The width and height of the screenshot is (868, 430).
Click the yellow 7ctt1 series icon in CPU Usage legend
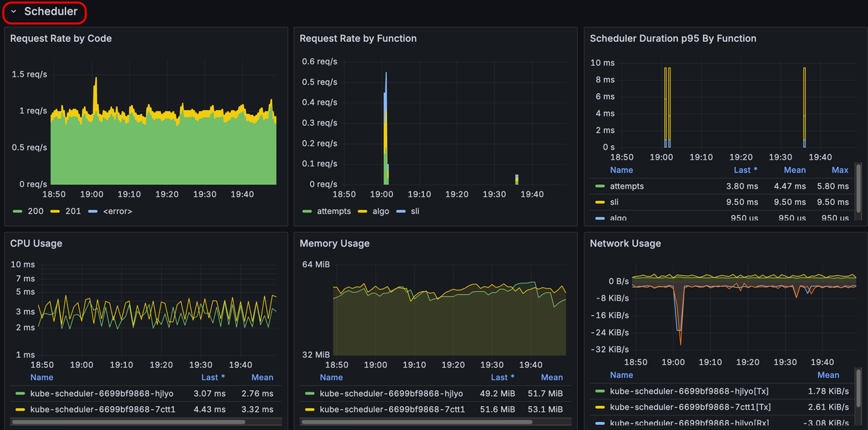pos(20,410)
